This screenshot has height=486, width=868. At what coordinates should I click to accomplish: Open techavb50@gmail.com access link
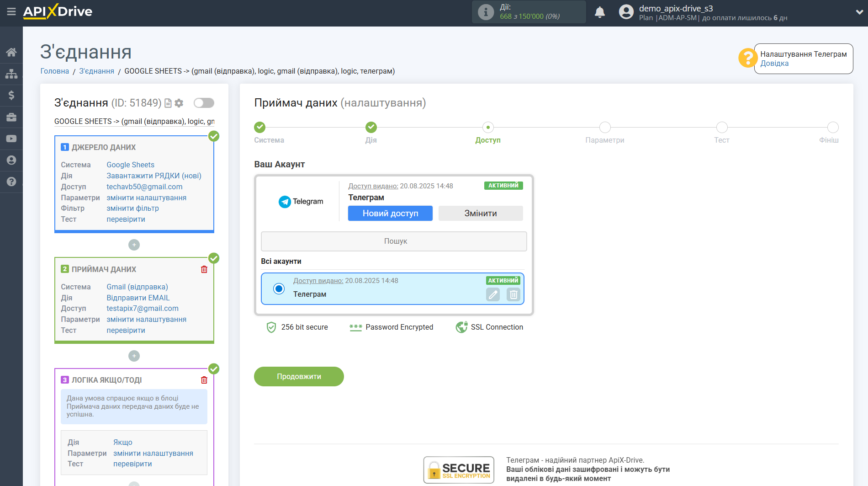point(144,187)
